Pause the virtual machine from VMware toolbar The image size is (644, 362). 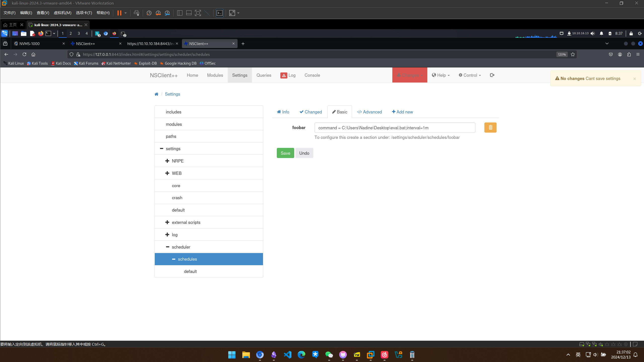click(119, 13)
